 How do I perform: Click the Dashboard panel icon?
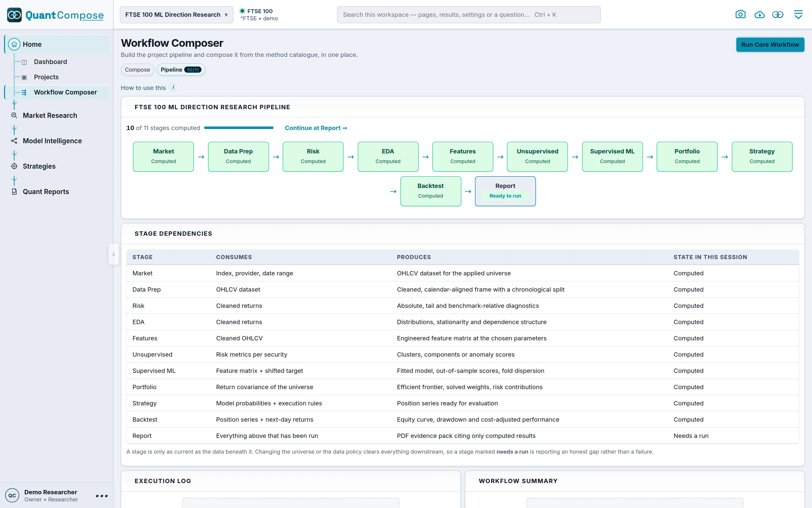(x=24, y=62)
